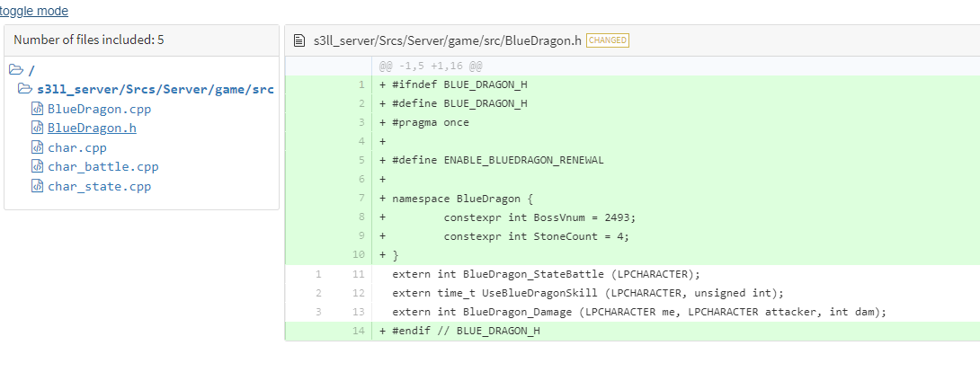Screen dimensions: 980x372
Task: Click the document icon in diff header
Action: click(300, 40)
